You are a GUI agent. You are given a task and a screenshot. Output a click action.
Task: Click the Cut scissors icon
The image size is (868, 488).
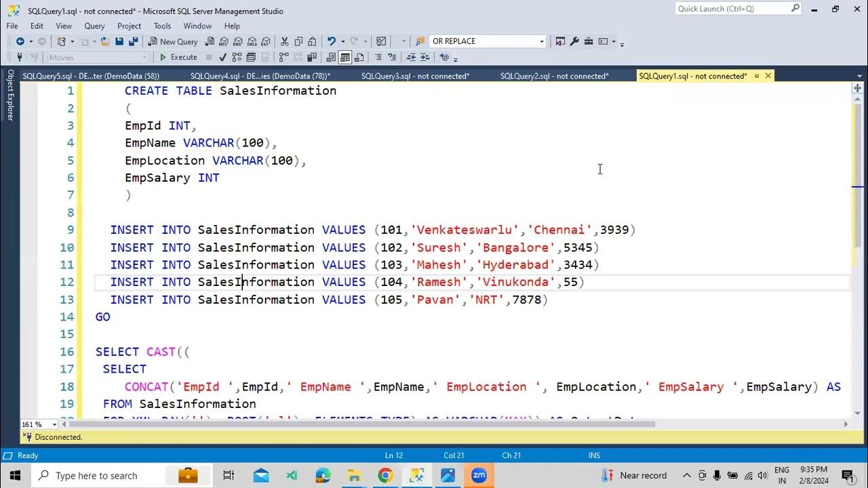[284, 41]
